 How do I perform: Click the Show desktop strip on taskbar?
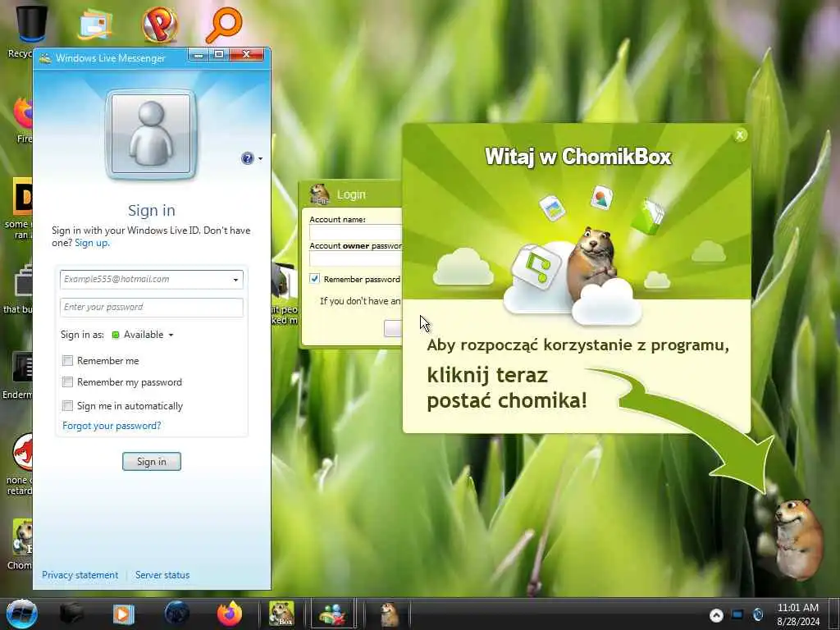pos(834,614)
